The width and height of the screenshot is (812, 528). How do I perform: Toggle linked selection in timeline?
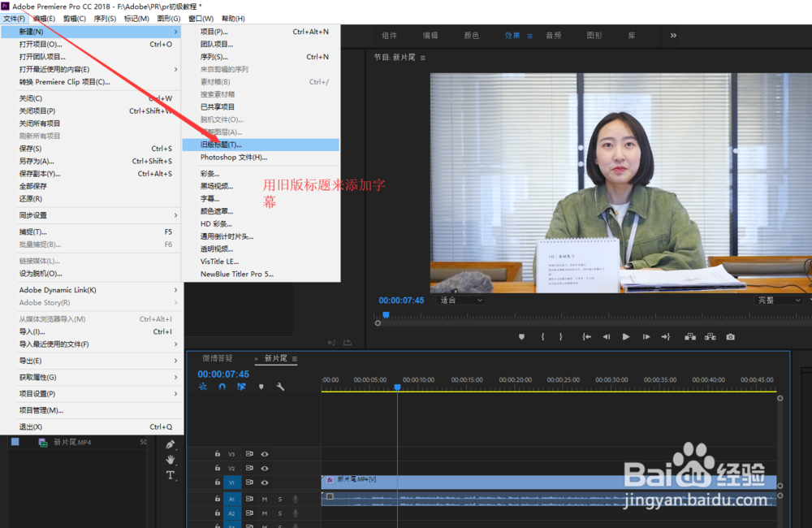[x=241, y=387]
